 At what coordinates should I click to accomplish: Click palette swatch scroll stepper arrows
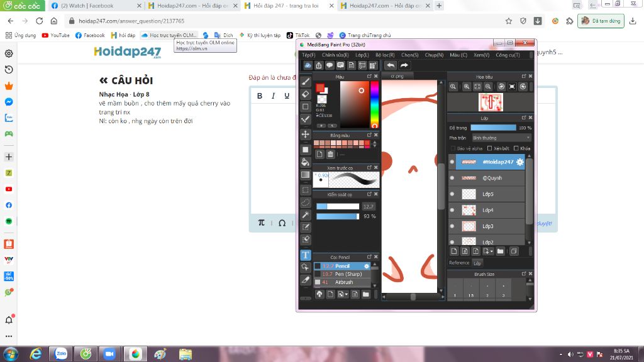(x=374, y=144)
